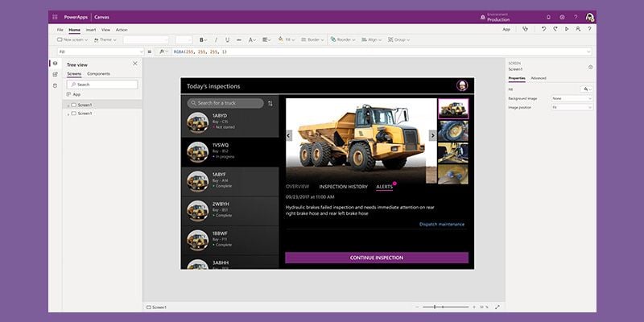This screenshot has height=322, width=644.
Task: Preview the app with play icon
Action: pos(567,29)
